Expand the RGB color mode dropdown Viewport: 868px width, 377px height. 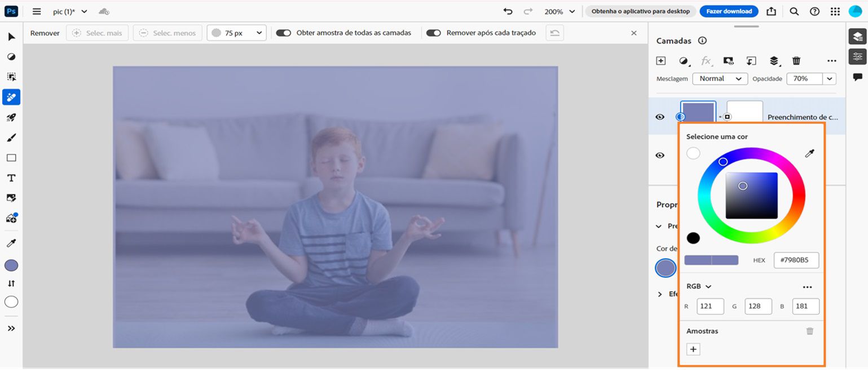[x=698, y=286]
